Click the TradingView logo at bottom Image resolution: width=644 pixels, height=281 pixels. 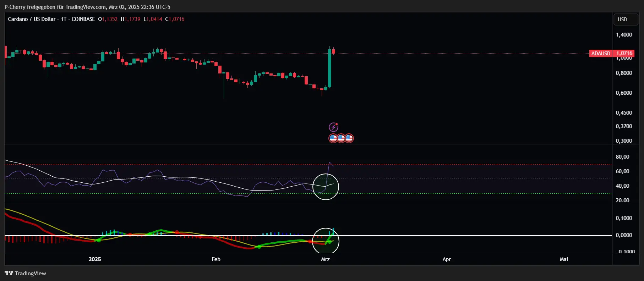click(25, 273)
